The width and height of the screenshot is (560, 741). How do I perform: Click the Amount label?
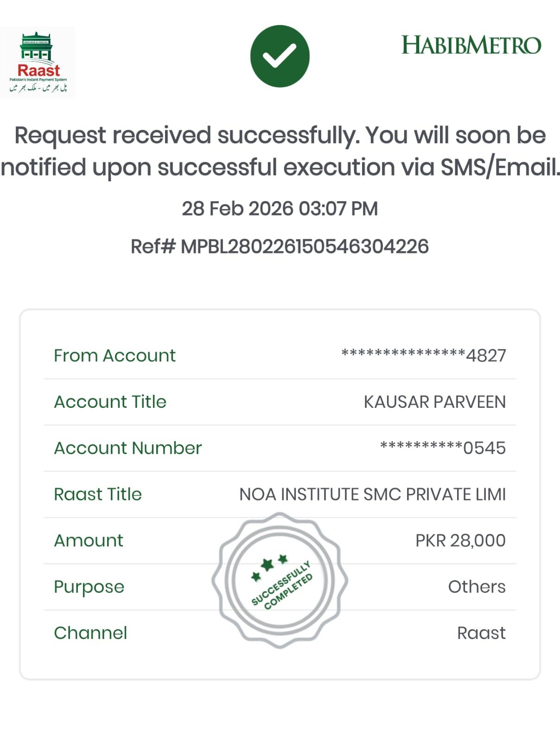click(89, 541)
